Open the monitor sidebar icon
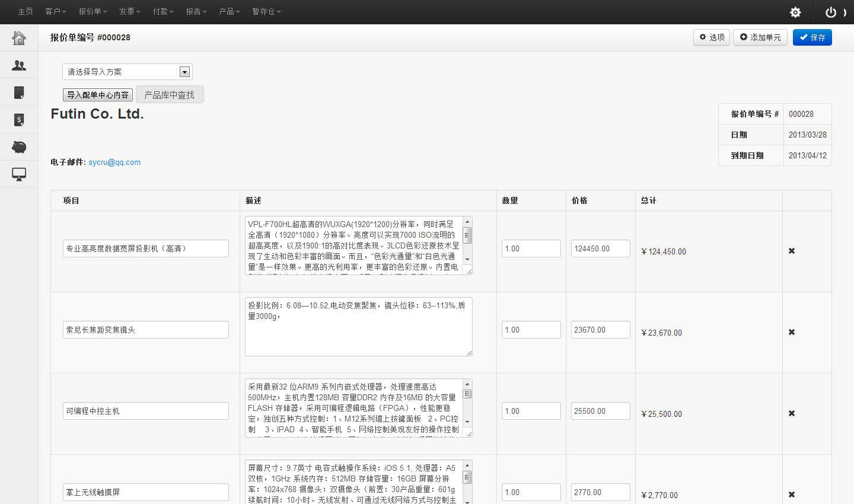Image resolution: width=854 pixels, height=504 pixels. pyautogui.click(x=19, y=174)
